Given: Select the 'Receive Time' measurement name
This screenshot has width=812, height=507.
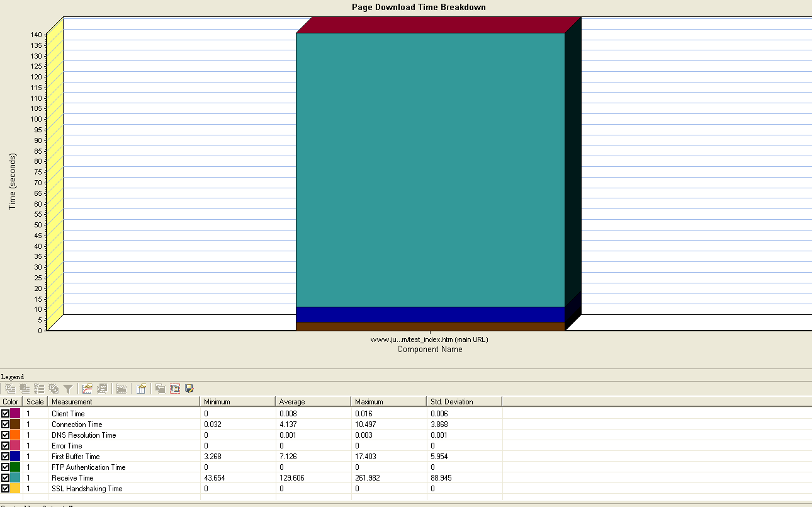Looking at the screenshot, I should click(x=72, y=477).
